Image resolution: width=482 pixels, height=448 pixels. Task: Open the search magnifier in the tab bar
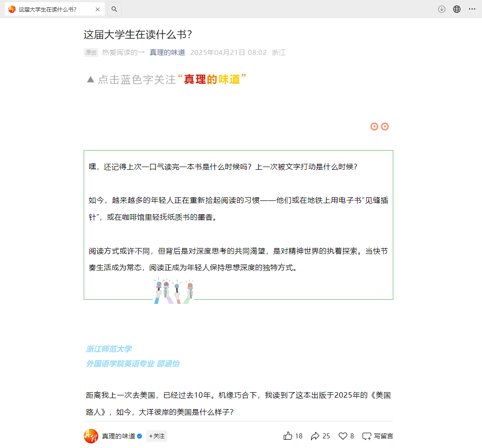click(114, 9)
